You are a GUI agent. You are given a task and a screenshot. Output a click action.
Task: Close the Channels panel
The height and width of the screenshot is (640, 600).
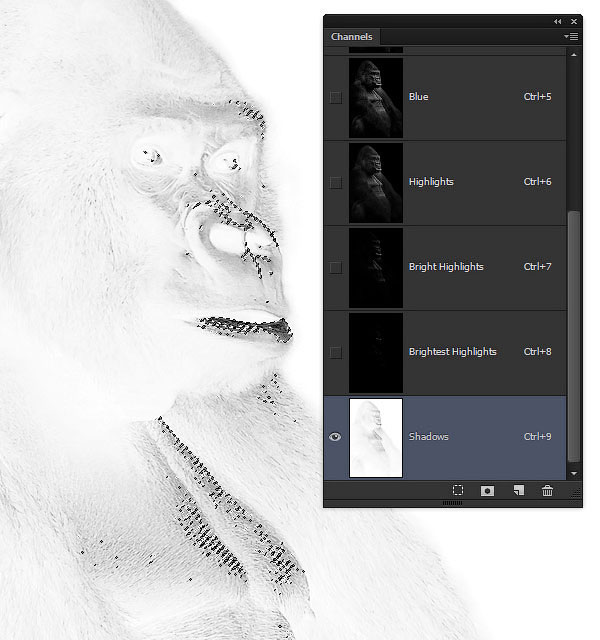click(x=574, y=21)
